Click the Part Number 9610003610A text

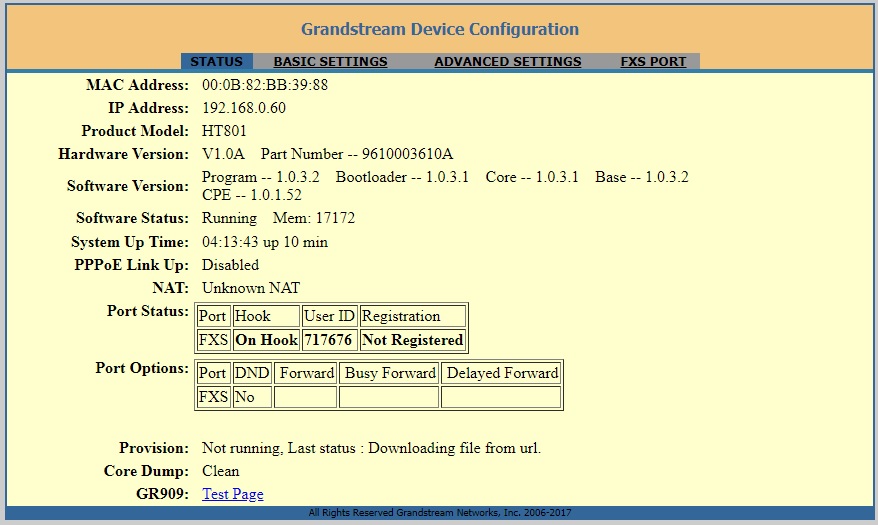pos(357,154)
